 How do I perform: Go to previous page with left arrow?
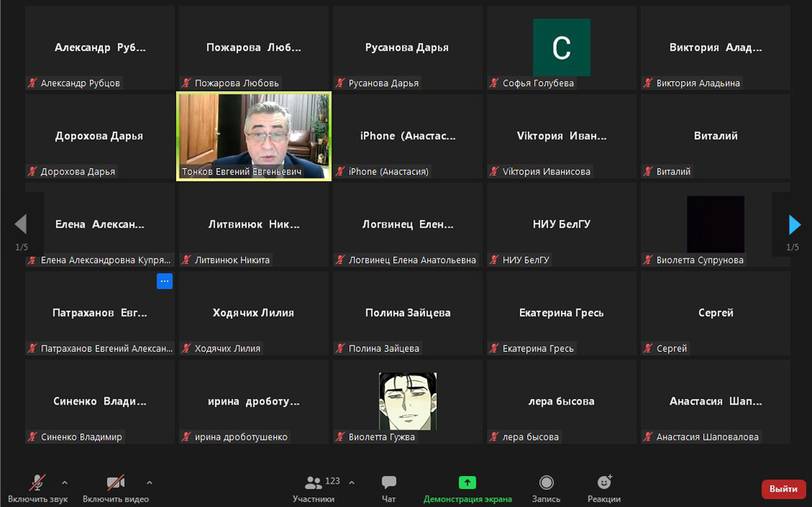pos(20,224)
